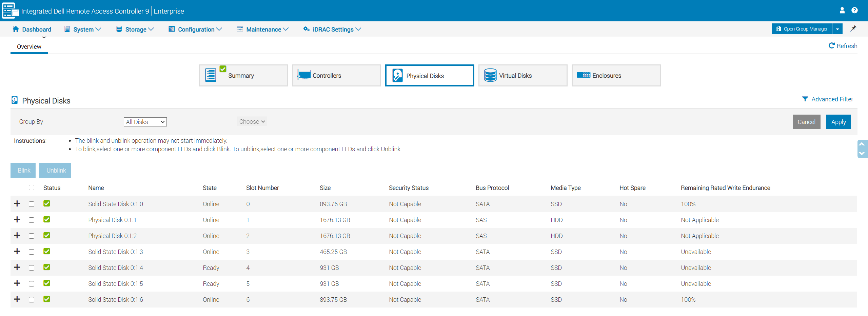Open the All Disks group-by dropdown
Viewport: 868px width, 316px height.
coord(145,122)
